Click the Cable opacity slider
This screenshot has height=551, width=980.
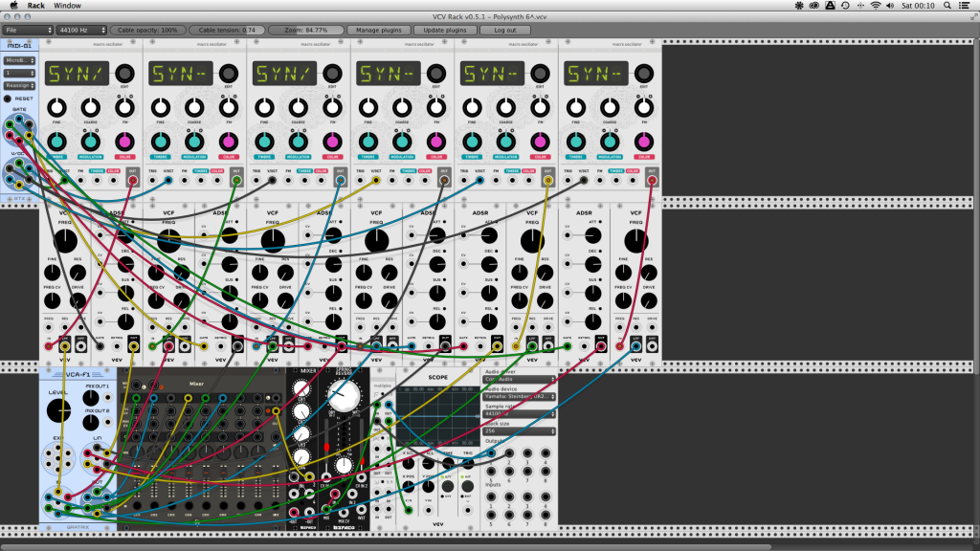147,30
